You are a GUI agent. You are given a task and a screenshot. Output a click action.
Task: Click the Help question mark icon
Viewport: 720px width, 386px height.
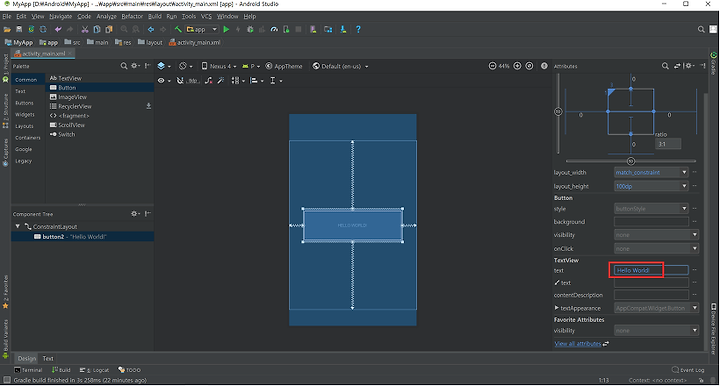(358, 29)
